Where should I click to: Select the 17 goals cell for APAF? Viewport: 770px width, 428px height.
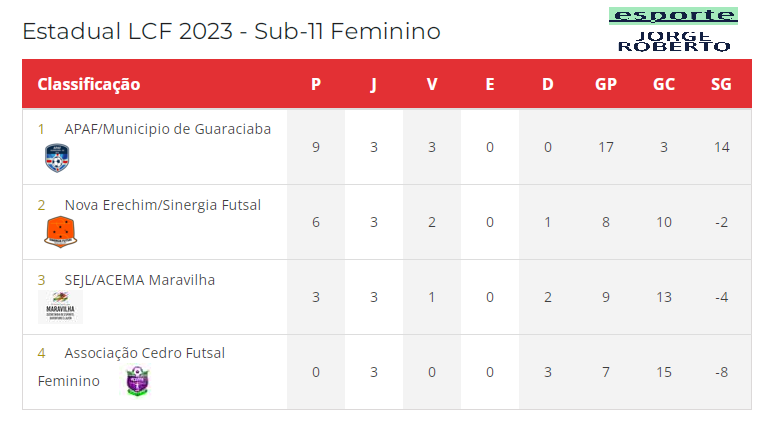[605, 147]
